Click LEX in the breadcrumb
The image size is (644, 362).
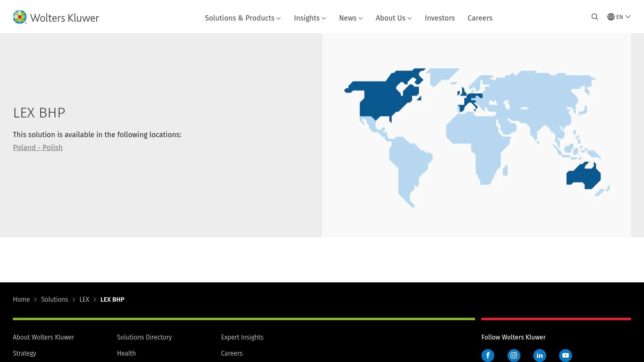pyautogui.click(x=84, y=300)
